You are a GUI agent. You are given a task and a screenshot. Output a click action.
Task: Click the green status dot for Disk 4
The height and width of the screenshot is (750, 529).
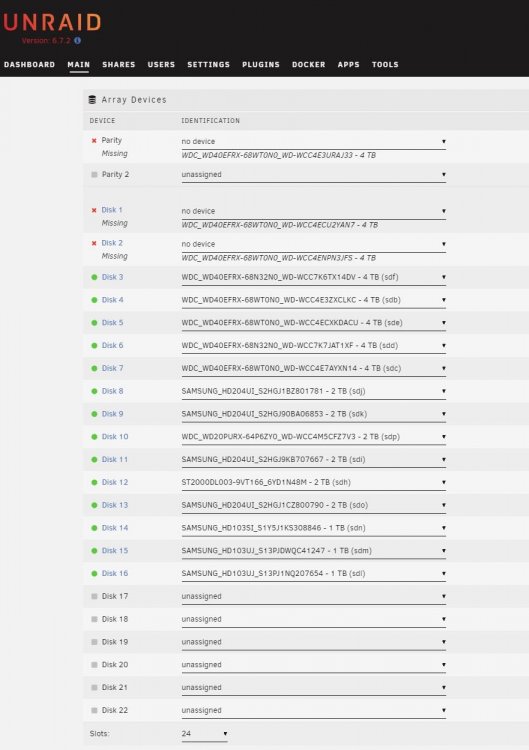(x=94, y=300)
